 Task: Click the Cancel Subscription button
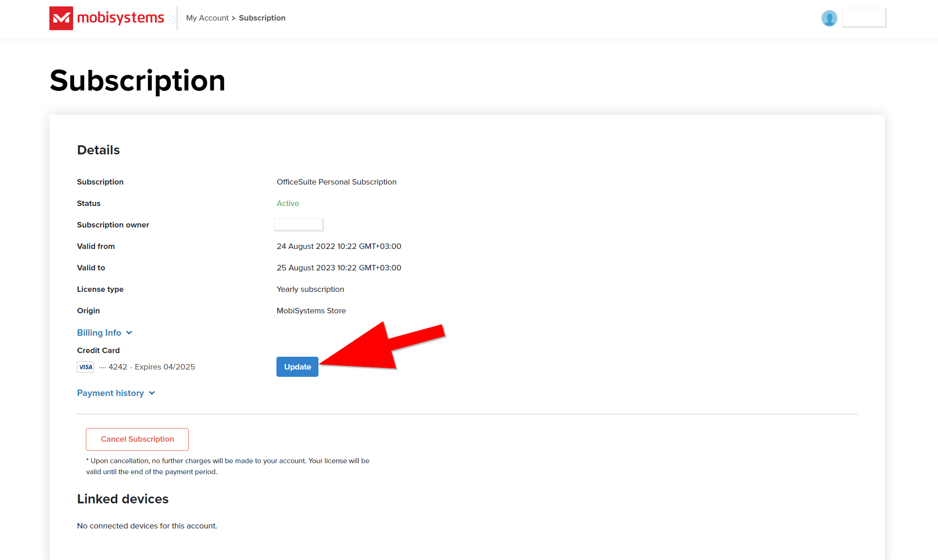point(137,439)
